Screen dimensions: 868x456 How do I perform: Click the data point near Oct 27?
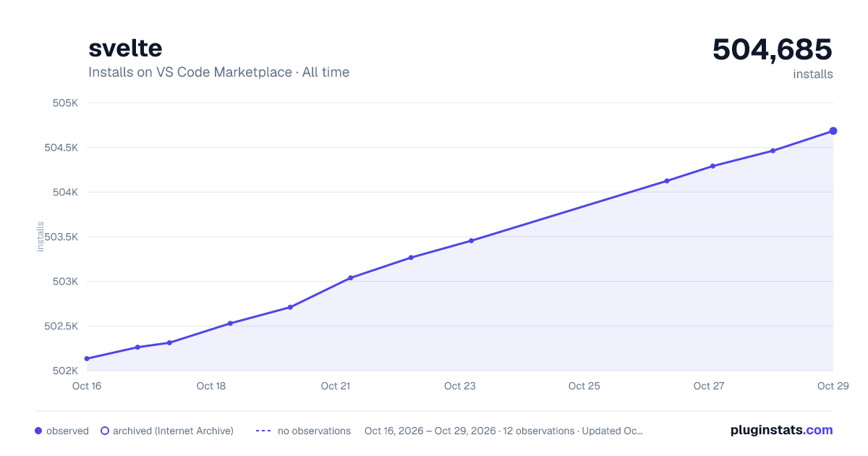[712, 166]
